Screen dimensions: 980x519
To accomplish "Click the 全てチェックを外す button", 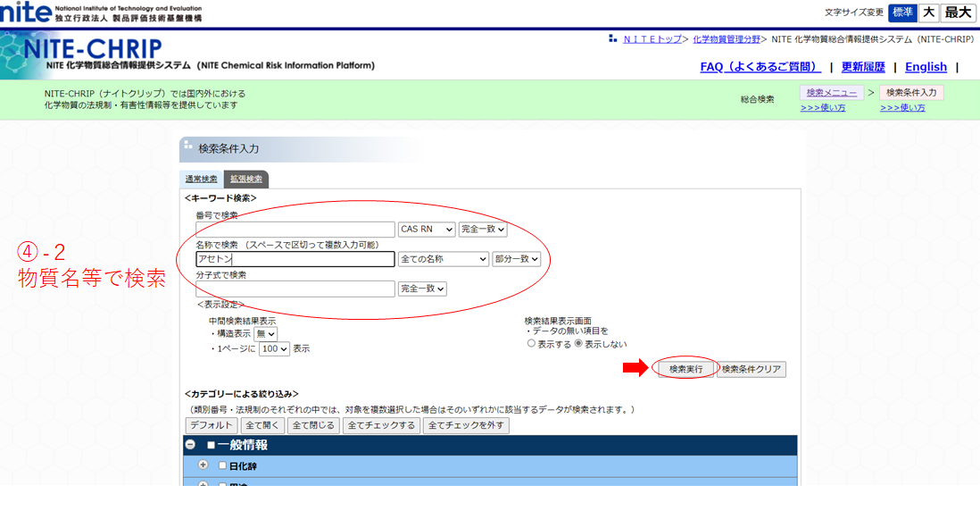I will pyautogui.click(x=466, y=425).
